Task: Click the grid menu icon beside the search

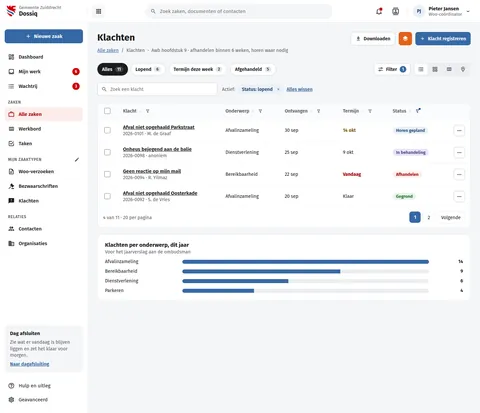Action: click(x=98, y=11)
